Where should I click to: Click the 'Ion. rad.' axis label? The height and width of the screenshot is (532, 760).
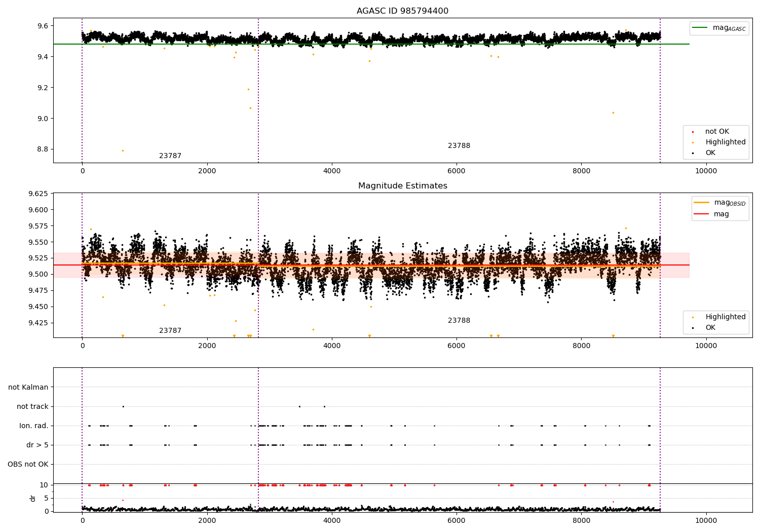34,426
